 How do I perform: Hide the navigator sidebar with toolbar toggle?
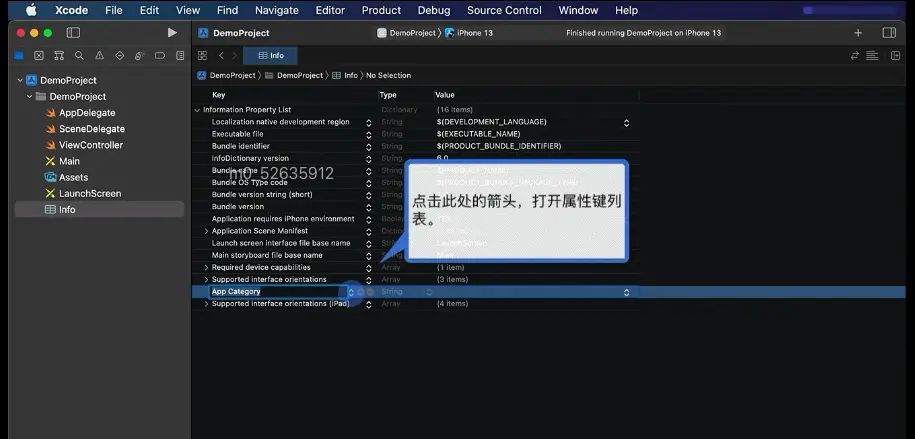tap(73, 33)
